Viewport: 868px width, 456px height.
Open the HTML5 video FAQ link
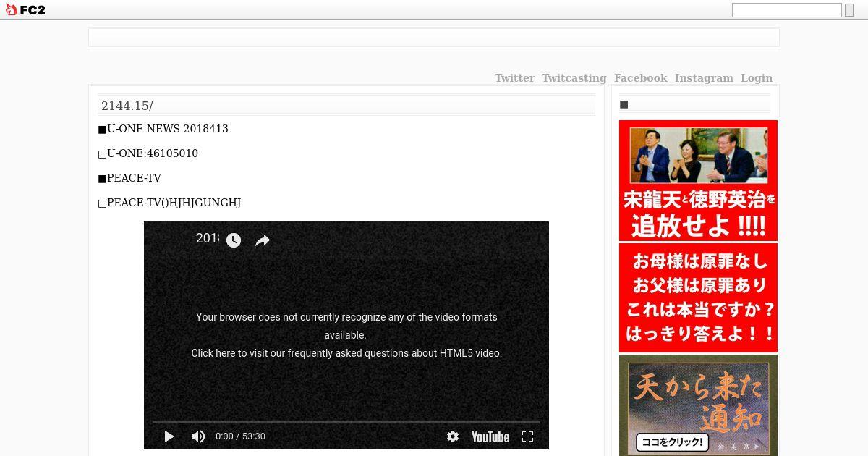(x=346, y=353)
